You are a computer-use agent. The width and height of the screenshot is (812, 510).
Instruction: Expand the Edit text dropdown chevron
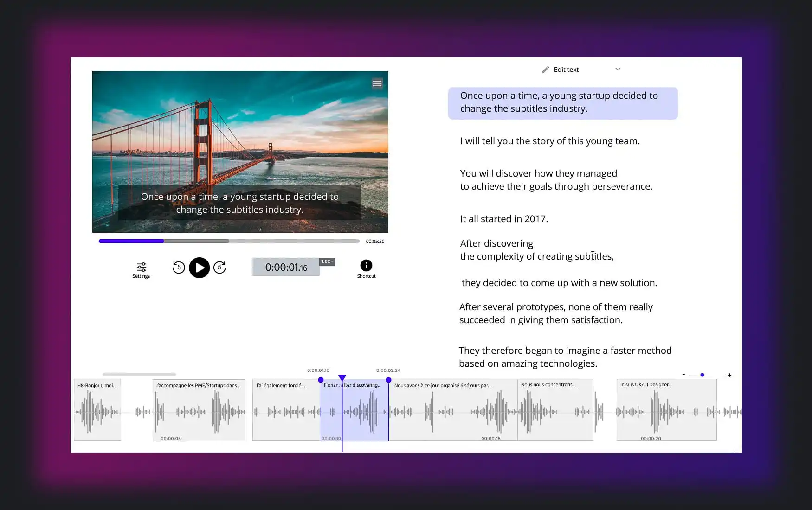point(618,70)
